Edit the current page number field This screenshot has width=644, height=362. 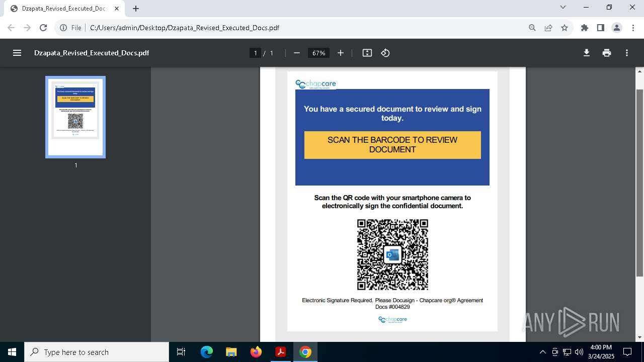click(x=256, y=53)
